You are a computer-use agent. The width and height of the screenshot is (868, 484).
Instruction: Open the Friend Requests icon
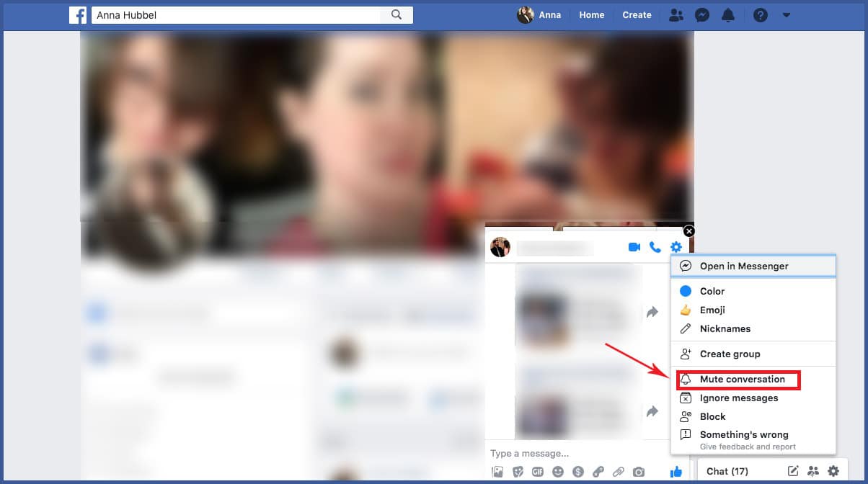[x=676, y=14]
